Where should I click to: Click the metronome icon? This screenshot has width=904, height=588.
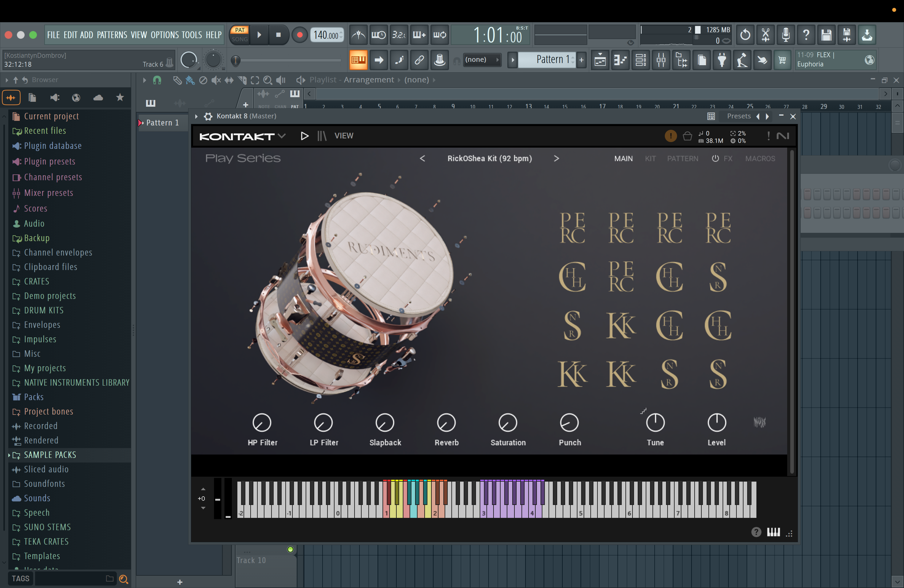click(358, 35)
